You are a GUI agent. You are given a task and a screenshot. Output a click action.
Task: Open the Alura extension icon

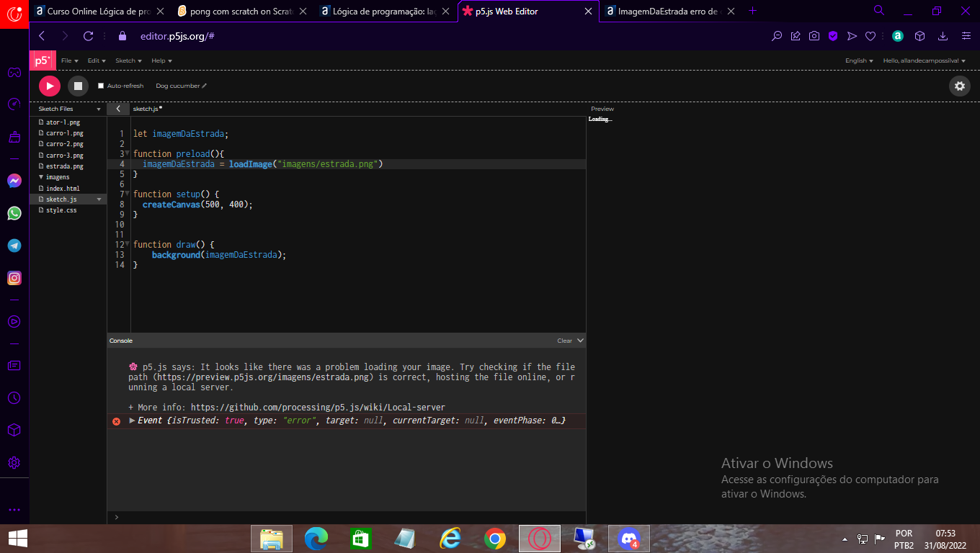897,36
